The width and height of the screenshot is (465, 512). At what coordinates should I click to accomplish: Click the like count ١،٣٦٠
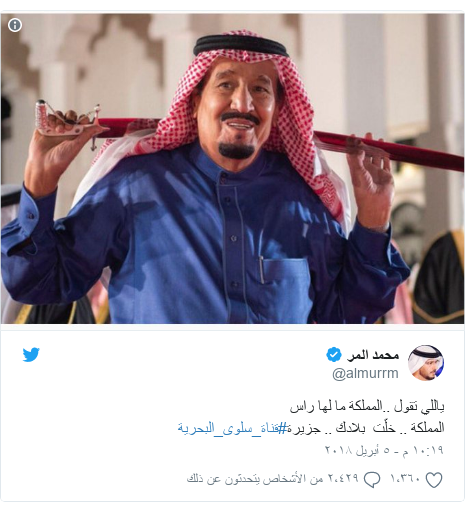click(406, 479)
